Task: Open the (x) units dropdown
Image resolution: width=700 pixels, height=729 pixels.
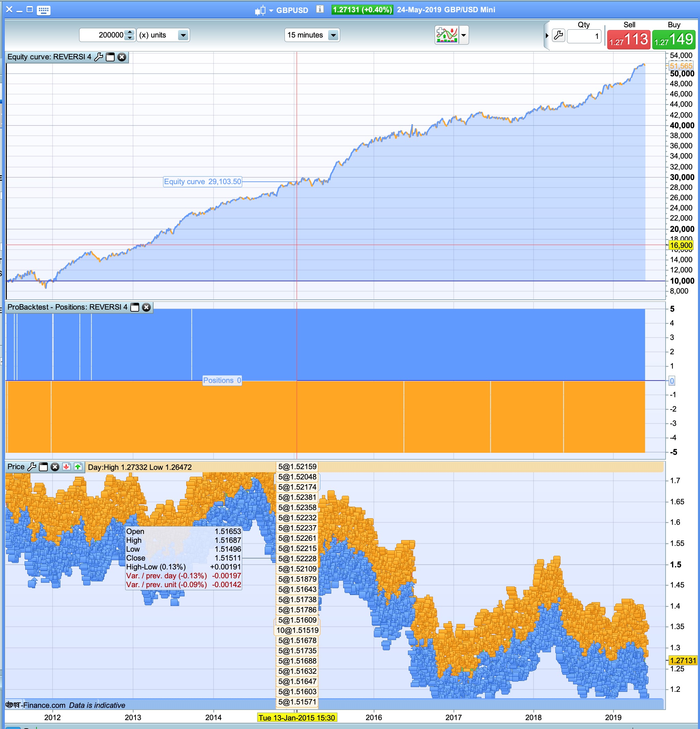Action: (x=183, y=35)
